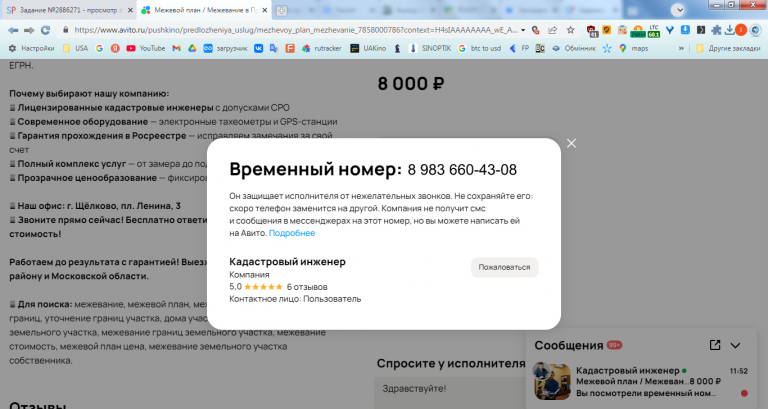Open the Google bookmark icon
This screenshot has width=768, height=409.
click(x=99, y=48)
